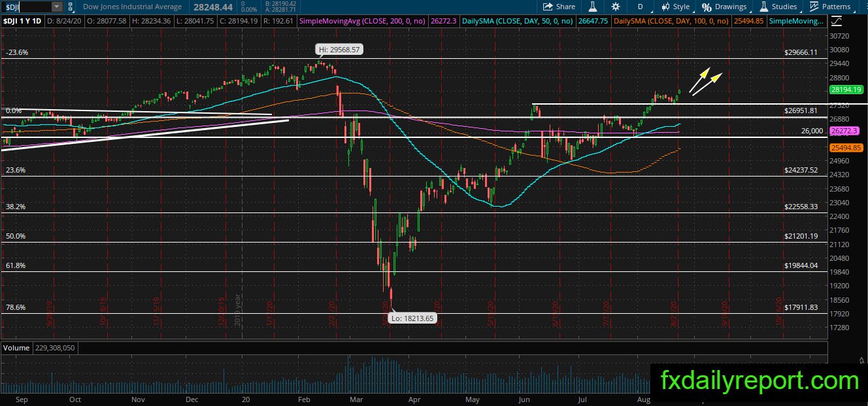Image resolution: width=868 pixels, height=406 pixels.
Task: Click the percent Drawings icon
Action: pos(707,7)
